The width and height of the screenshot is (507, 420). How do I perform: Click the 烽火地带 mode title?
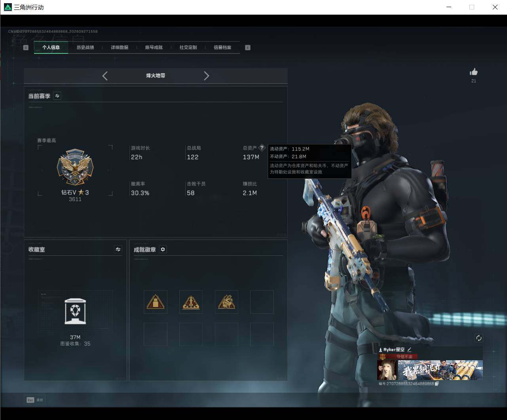pyautogui.click(x=156, y=76)
